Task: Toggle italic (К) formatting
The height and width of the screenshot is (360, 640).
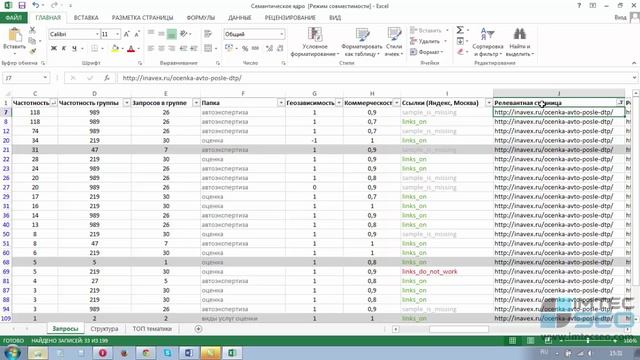Action: (64, 49)
